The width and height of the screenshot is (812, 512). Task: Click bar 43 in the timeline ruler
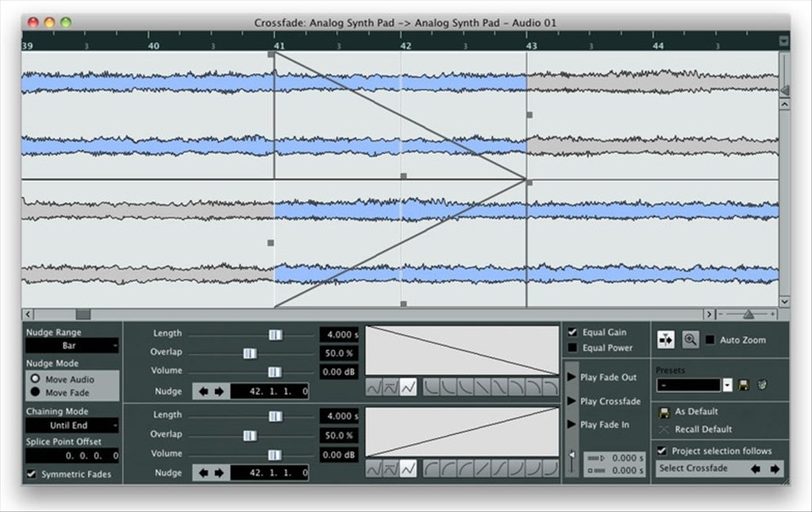[532, 45]
